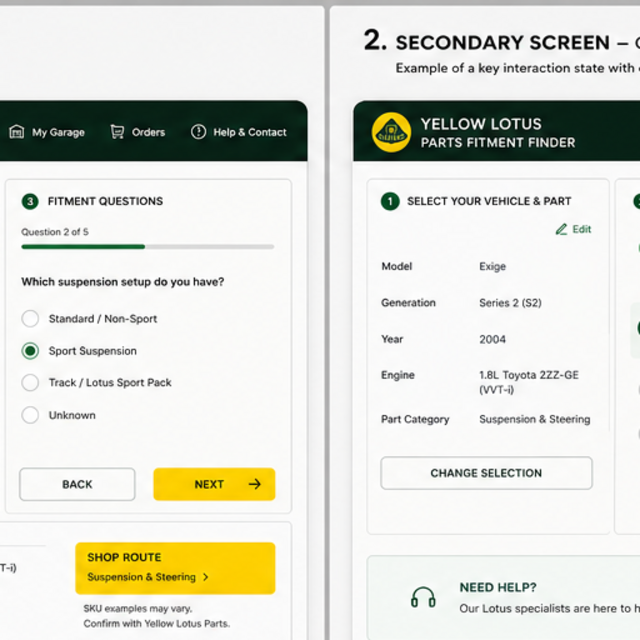The image size is (640, 640).
Task: Click the Yellow Lotus logo badge
Action: (x=391, y=132)
